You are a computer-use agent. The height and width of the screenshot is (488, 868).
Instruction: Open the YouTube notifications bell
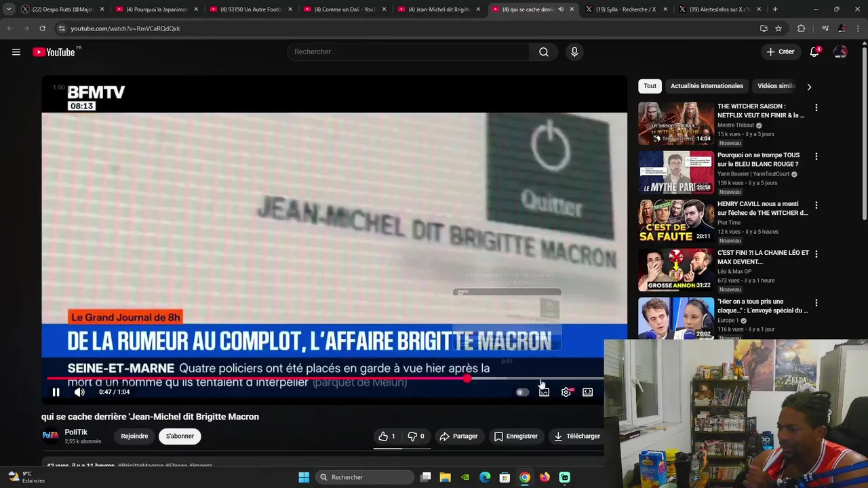814,52
